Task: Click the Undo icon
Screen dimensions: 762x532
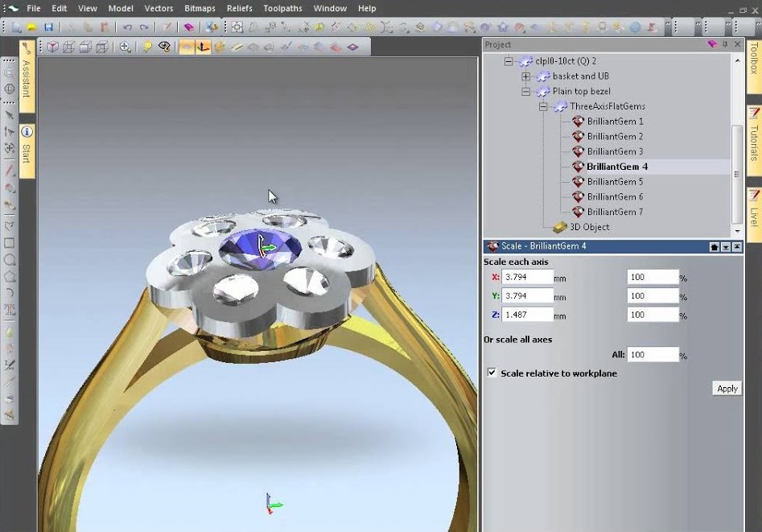Action: pos(126,27)
